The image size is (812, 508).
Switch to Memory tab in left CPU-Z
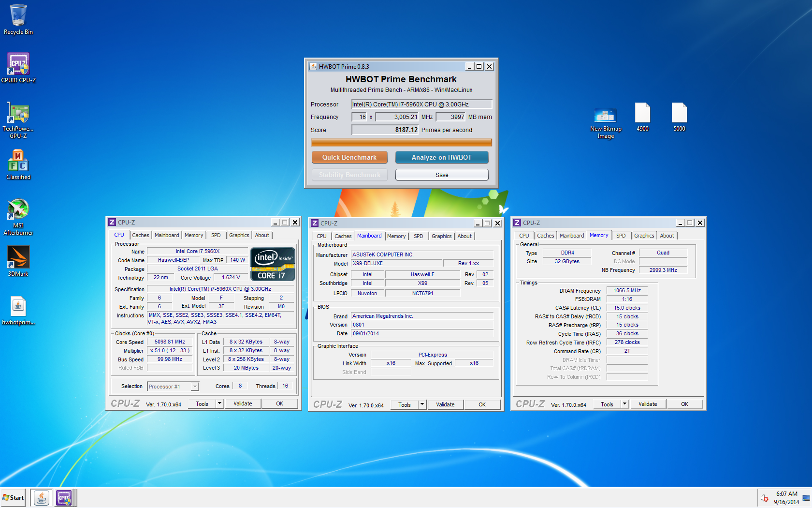click(194, 235)
